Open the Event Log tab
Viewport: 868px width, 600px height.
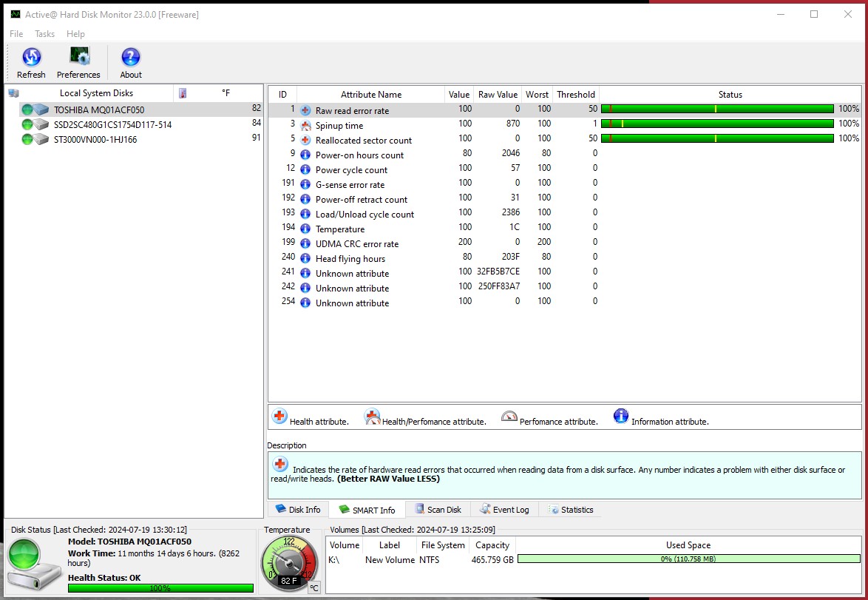click(504, 509)
